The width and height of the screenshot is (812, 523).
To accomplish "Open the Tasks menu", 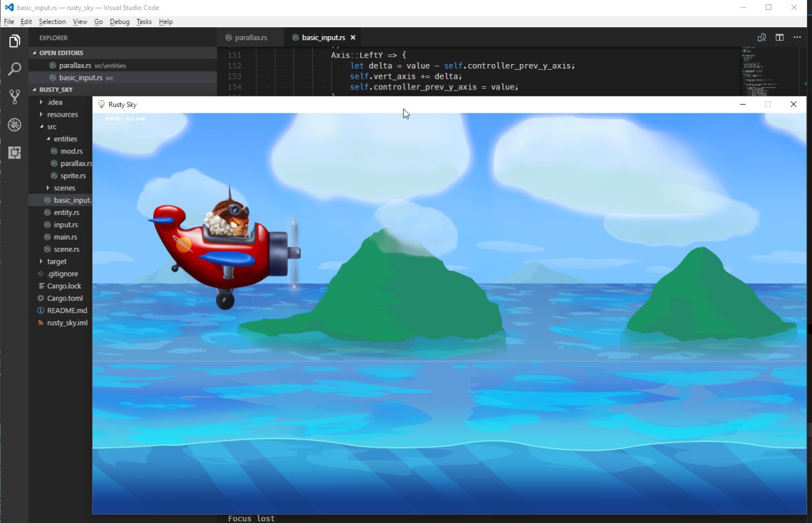I will pyautogui.click(x=144, y=22).
